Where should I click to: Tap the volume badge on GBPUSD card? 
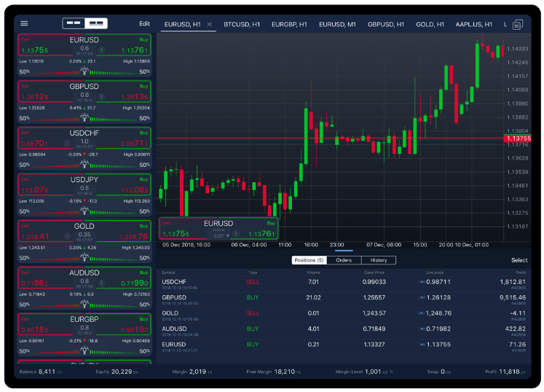[101, 96]
